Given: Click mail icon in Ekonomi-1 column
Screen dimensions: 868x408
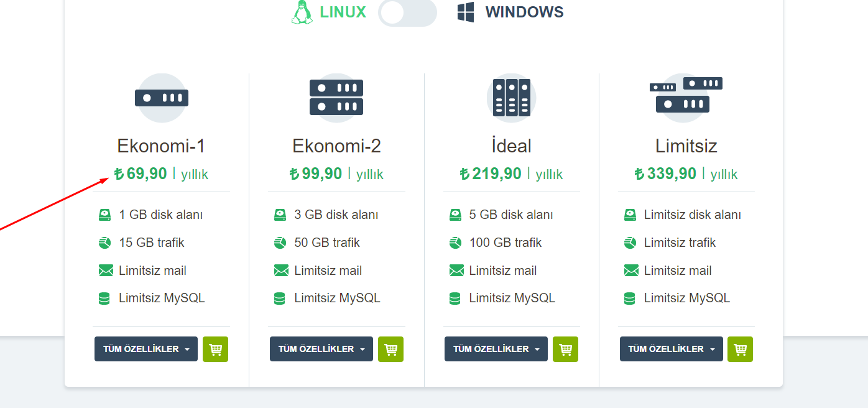Looking at the screenshot, I should pyautogui.click(x=106, y=271).
